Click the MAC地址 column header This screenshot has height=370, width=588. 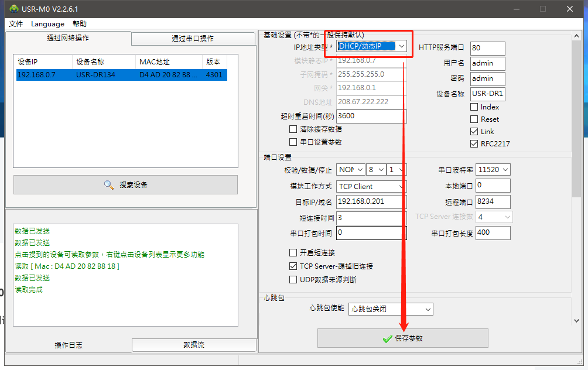pos(169,62)
